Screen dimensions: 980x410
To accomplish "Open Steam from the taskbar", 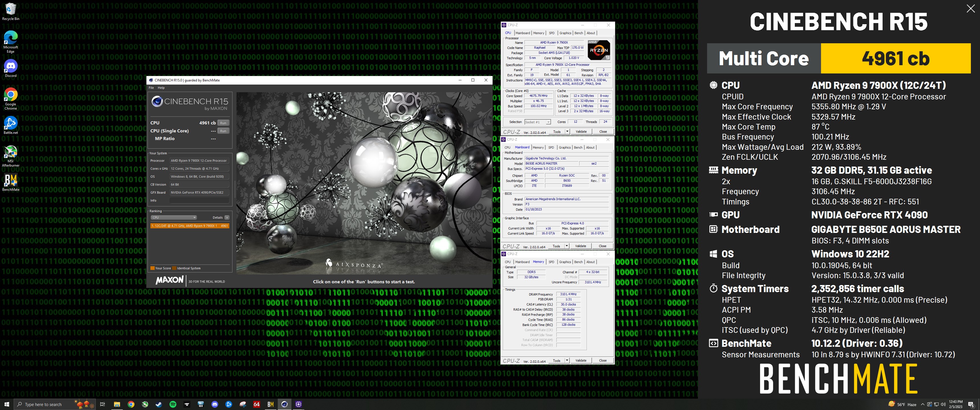I will [x=159, y=404].
